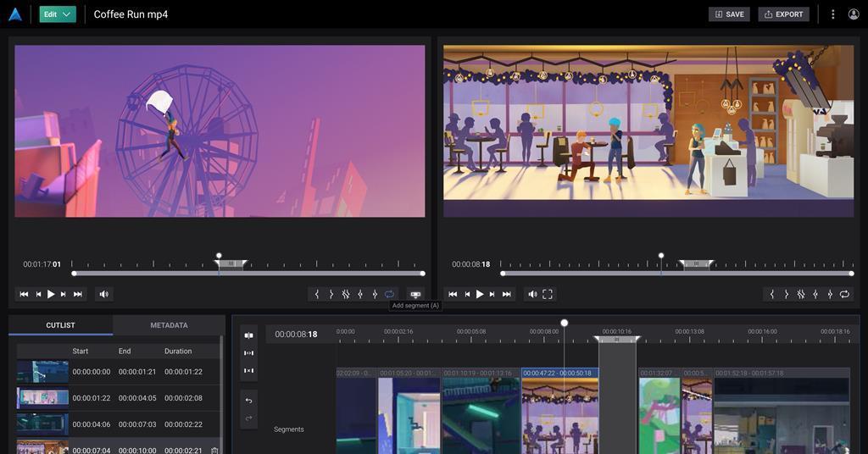Enter fullscreen on output player
This screenshot has height=454, width=868.
548,294
